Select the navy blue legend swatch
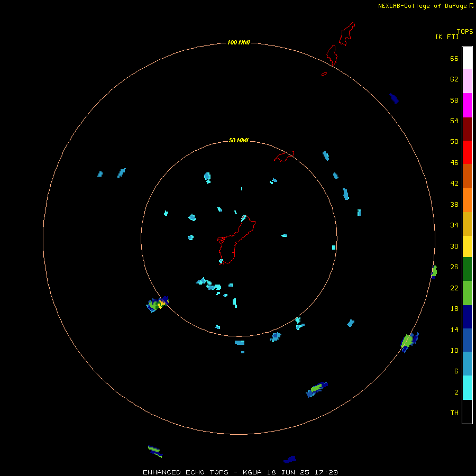 (467, 317)
